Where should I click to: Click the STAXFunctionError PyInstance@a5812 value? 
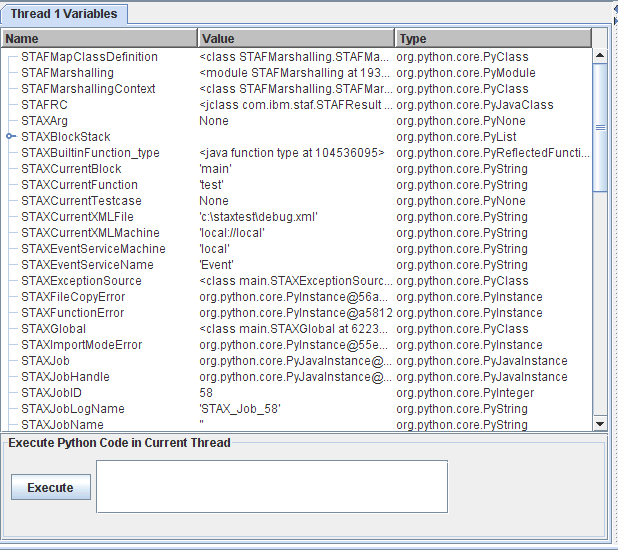pyautogui.click(x=296, y=313)
